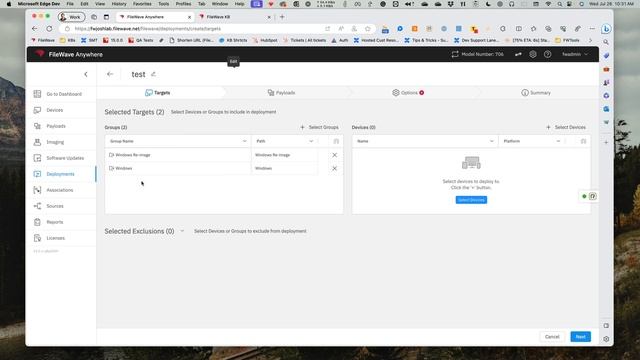Switch to the Options step tab
640x360 pixels.
(x=408, y=93)
